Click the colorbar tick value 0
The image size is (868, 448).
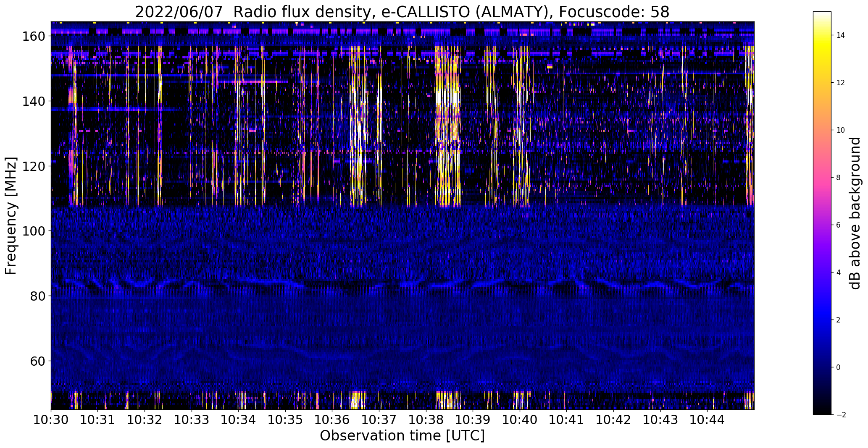pos(839,367)
